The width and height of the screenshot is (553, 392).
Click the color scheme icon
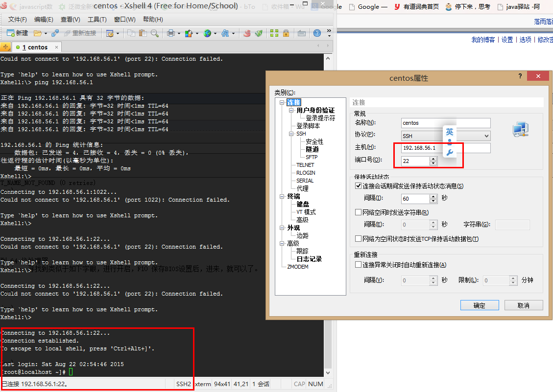[x=189, y=33]
